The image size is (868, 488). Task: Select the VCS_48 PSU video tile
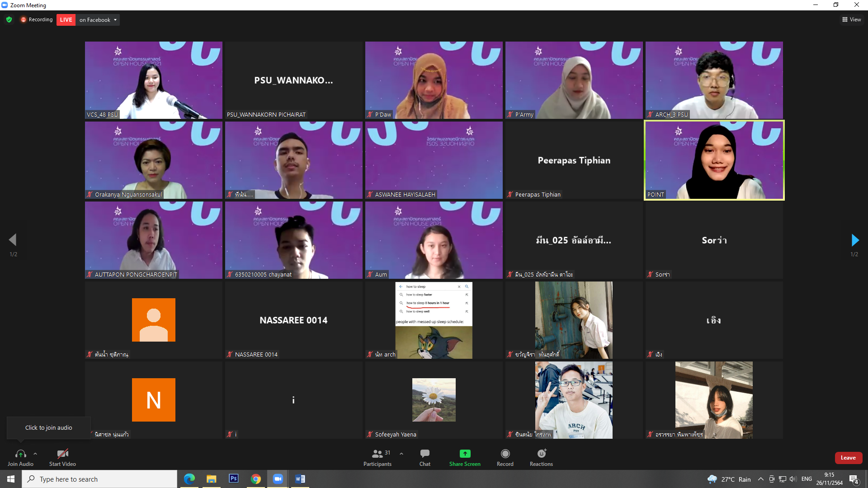pos(153,80)
